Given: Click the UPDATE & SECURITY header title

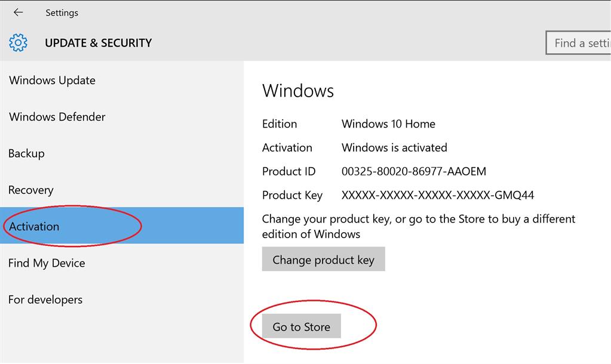Looking at the screenshot, I should (99, 43).
